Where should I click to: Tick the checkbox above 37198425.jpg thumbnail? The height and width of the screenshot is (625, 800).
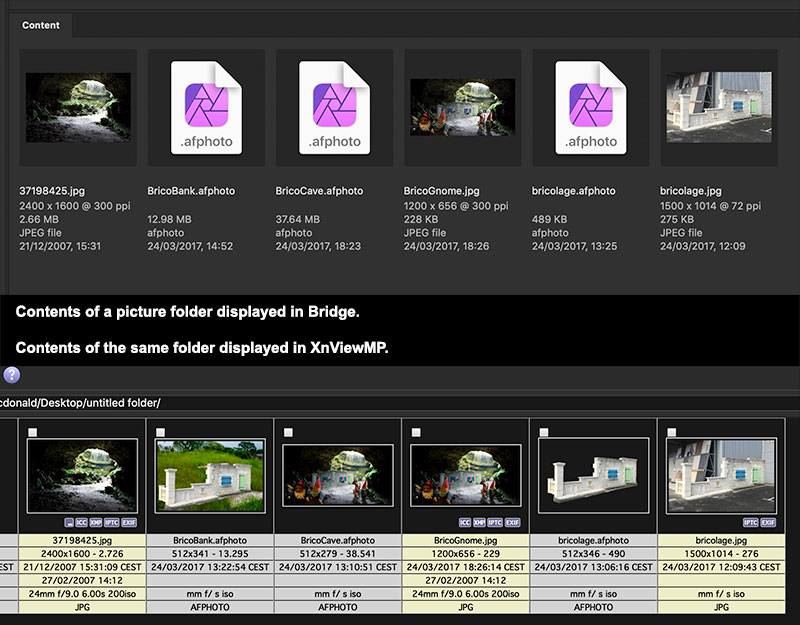coord(33,433)
